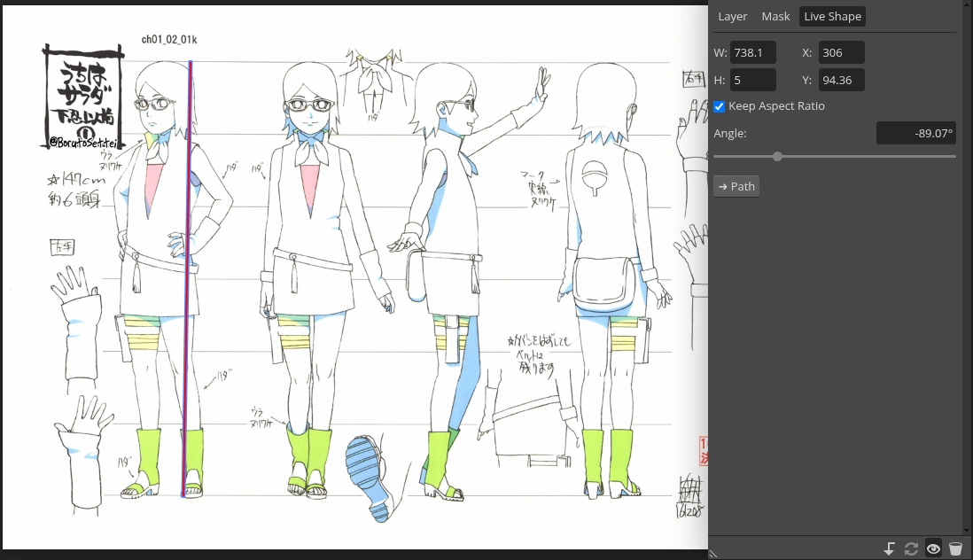Viewport: 973px width, 560px height.
Task: Click the Angle value field
Action: (x=916, y=133)
